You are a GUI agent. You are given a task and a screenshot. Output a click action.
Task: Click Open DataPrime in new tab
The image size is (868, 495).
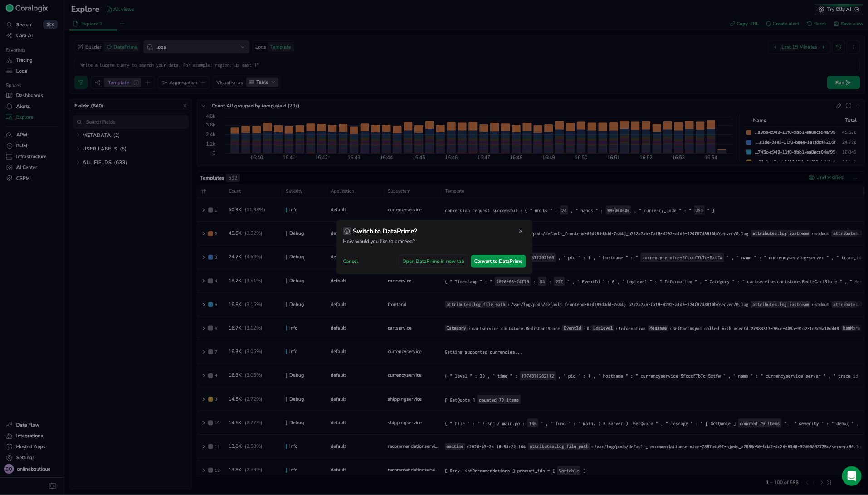[x=433, y=261]
